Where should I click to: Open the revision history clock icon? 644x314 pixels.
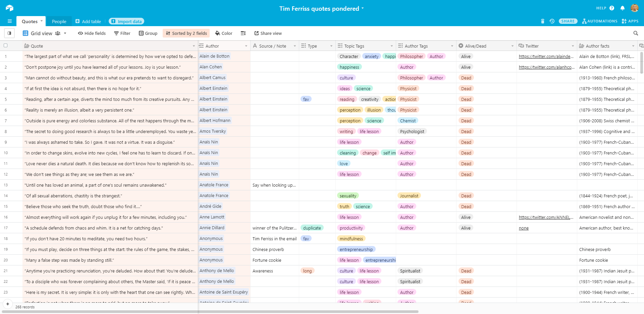coord(552,21)
